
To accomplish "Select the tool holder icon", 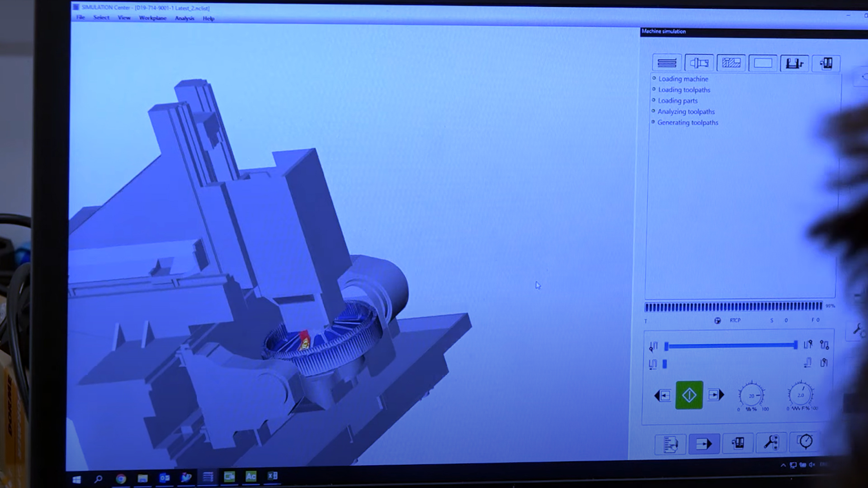I will point(699,63).
